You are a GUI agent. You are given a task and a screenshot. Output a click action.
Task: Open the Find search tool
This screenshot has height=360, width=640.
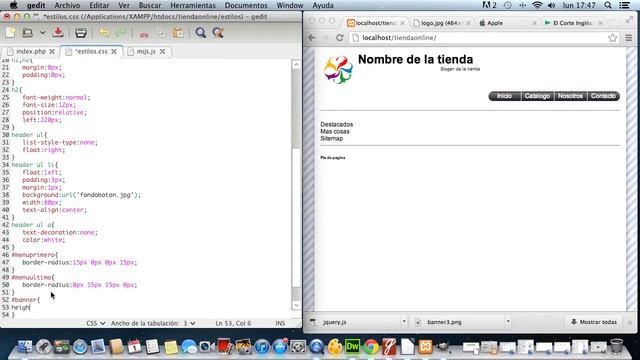(x=200, y=33)
